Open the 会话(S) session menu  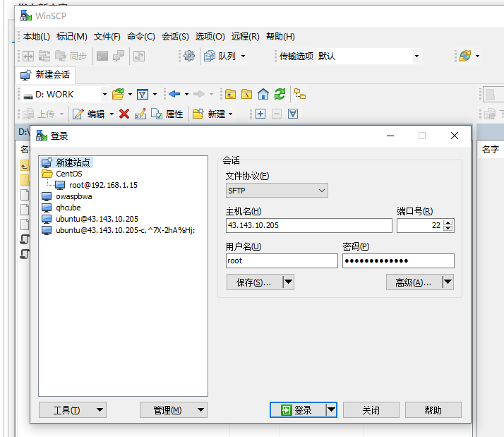[x=175, y=37]
